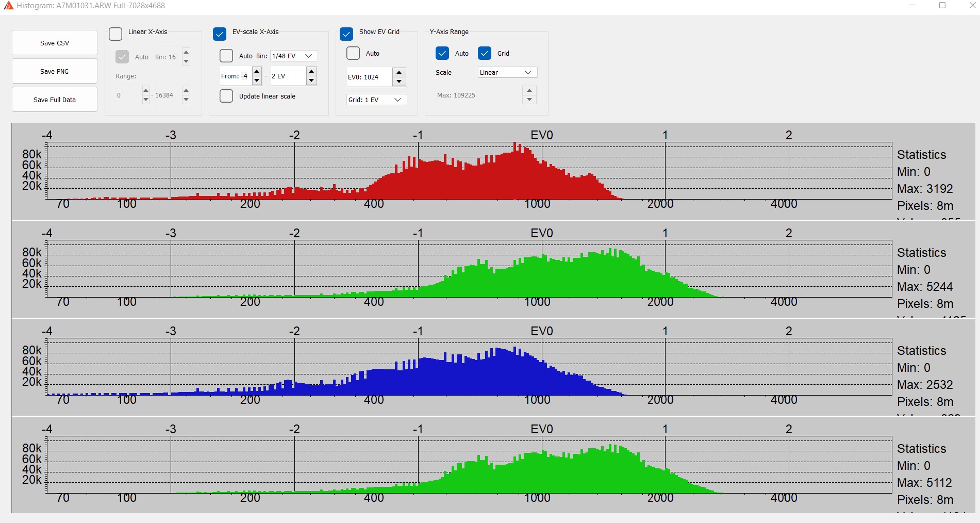Screen dimensions: 980x523
Task: Open the Bin 1/48 EV dropdown
Action: [x=294, y=56]
